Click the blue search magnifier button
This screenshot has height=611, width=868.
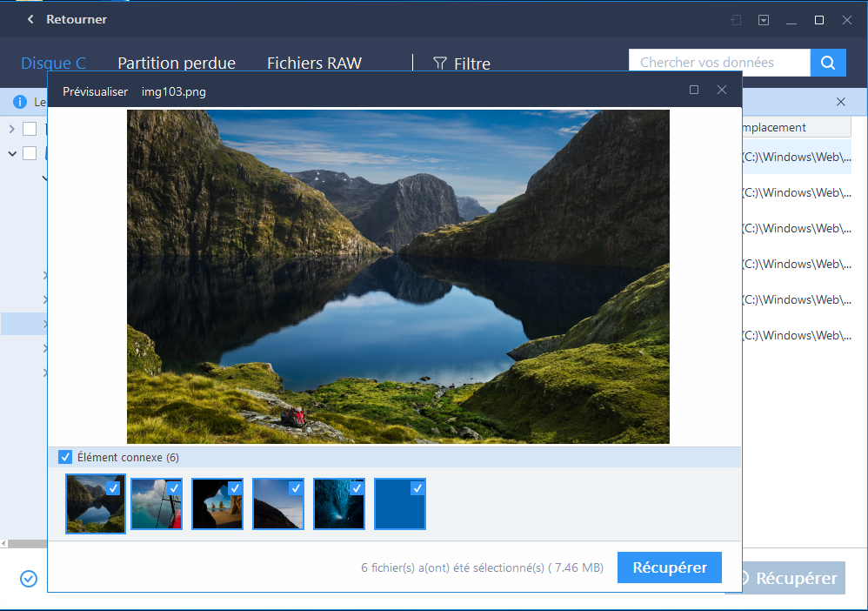828,63
